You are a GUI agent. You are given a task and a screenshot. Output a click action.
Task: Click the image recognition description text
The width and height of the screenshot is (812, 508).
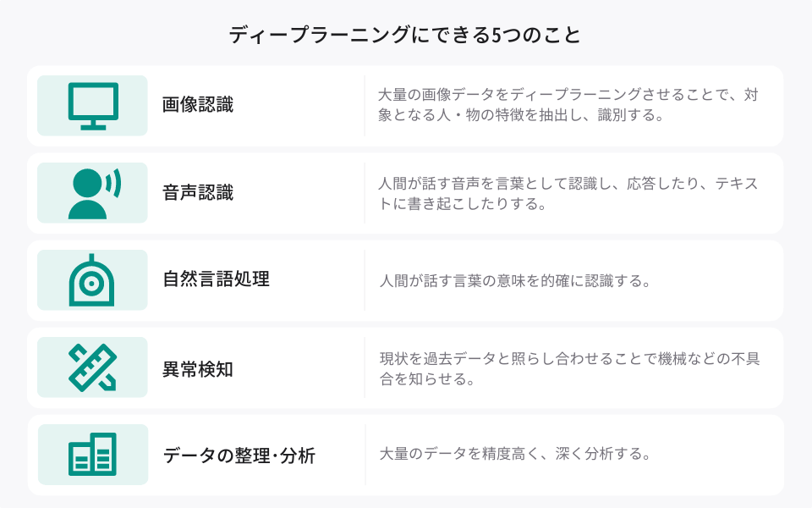coord(568,105)
